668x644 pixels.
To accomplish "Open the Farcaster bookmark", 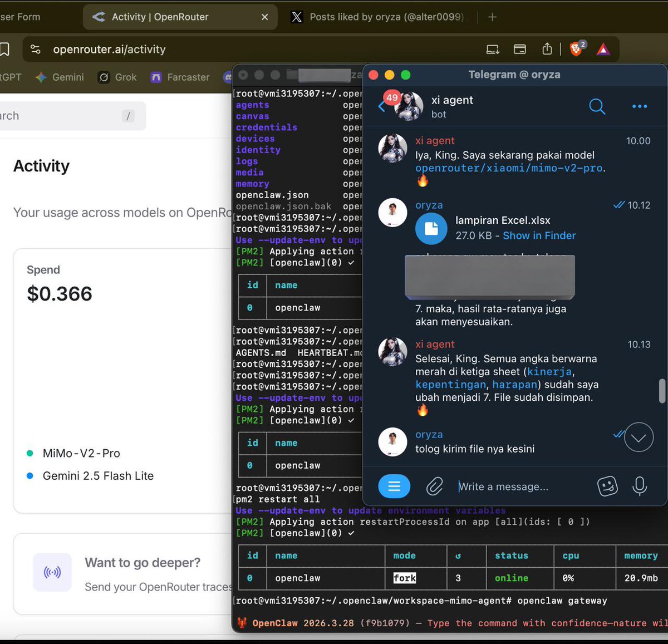I will coord(180,77).
